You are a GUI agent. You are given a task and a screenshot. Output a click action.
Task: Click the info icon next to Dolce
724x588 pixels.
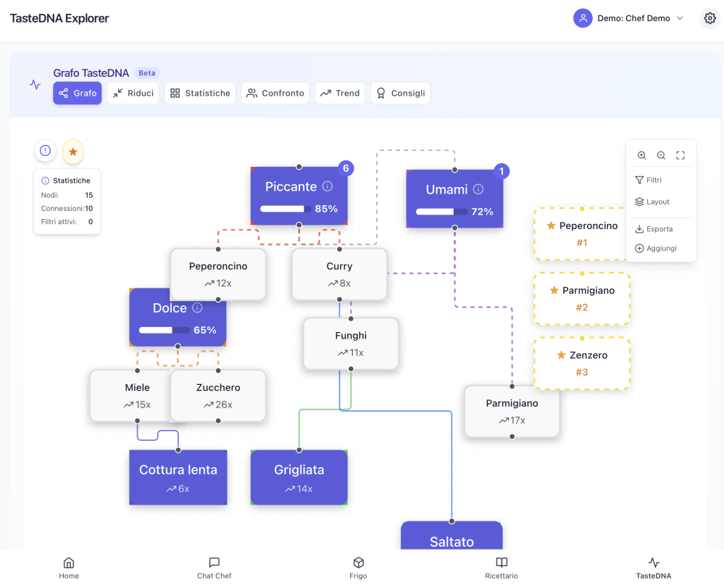click(x=197, y=308)
